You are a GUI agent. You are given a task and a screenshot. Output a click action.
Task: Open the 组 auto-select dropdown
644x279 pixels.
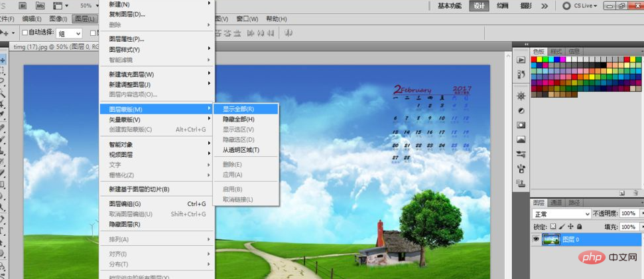click(68, 33)
